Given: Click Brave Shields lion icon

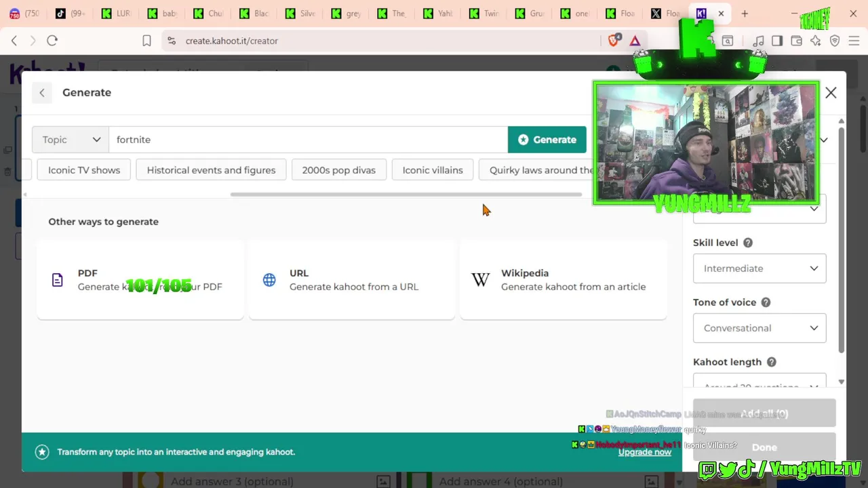Looking at the screenshot, I should click(x=614, y=41).
